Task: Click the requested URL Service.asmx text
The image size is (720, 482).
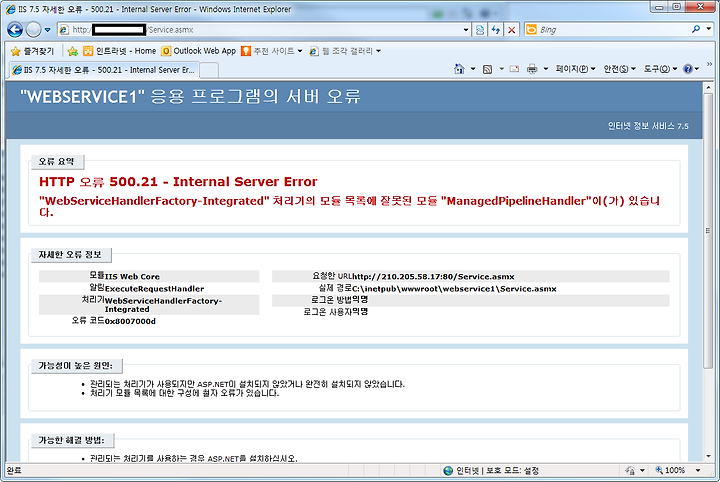Action: coord(433,276)
